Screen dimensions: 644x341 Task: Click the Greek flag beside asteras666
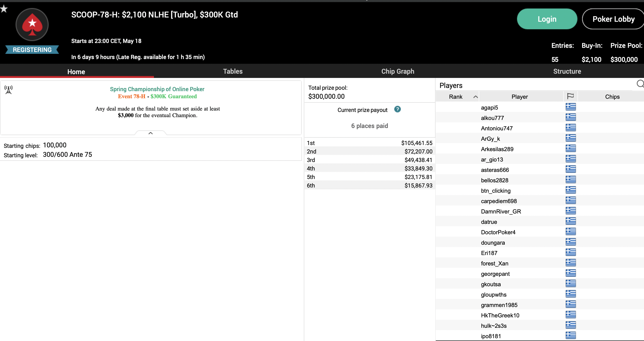click(x=571, y=169)
